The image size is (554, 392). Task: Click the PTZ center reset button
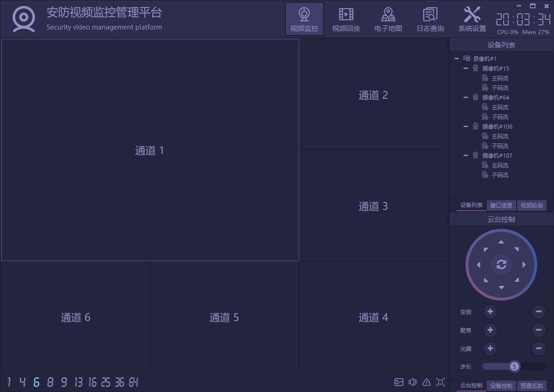coord(501,265)
